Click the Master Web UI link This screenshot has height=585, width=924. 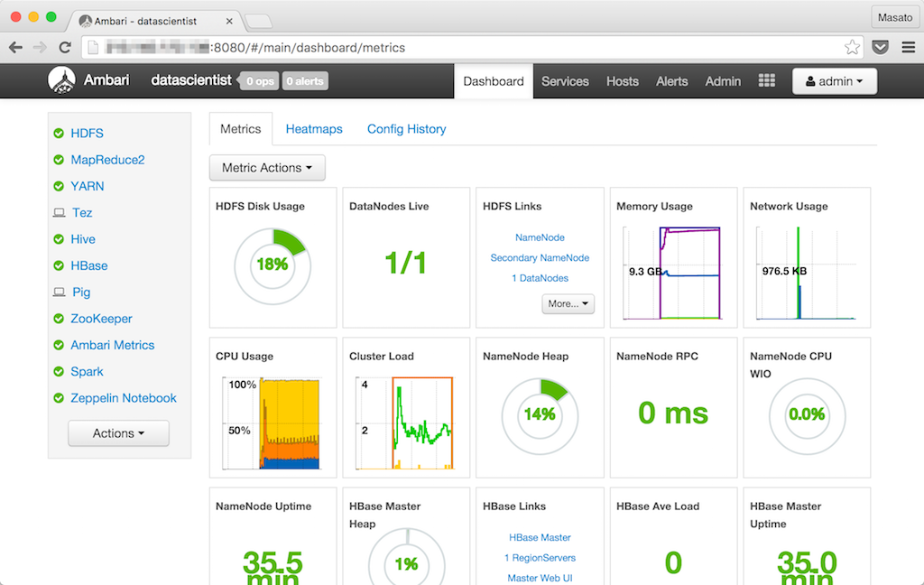[x=540, y=579]
